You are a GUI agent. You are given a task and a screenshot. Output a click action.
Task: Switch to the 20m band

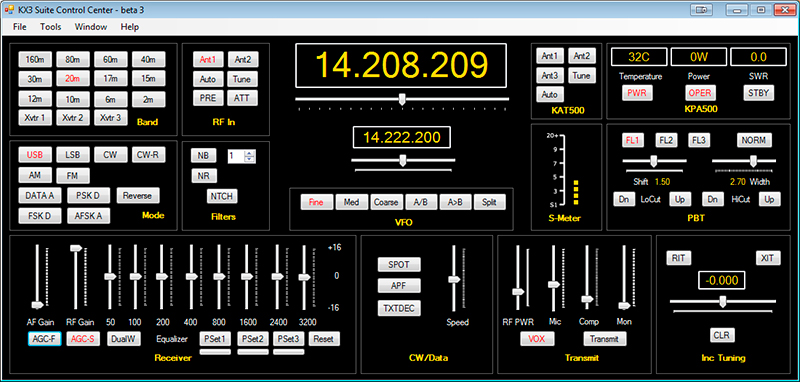point(73,79)
